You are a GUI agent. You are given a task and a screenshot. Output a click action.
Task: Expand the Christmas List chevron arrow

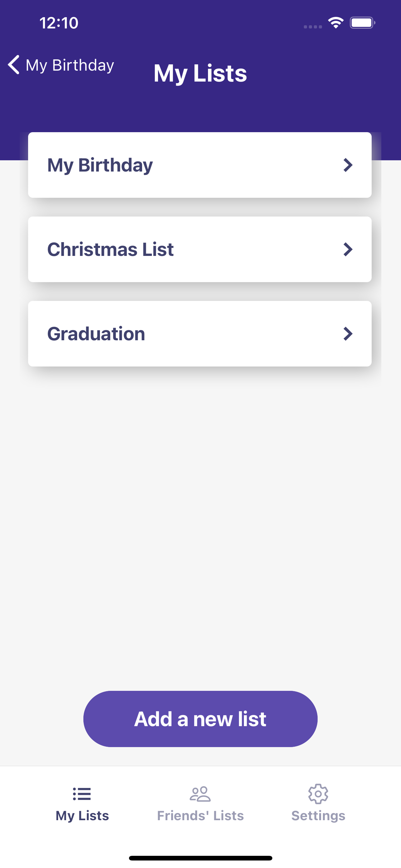tap(348, 249)
